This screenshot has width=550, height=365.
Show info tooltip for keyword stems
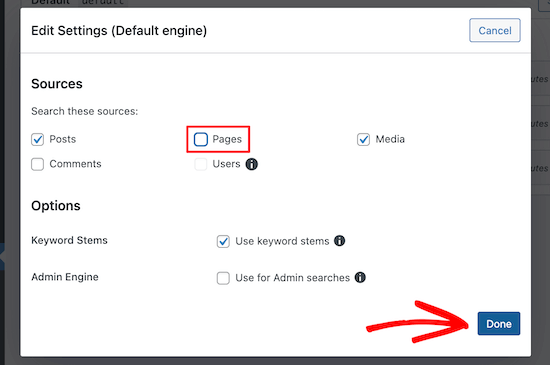click(x=339, y=241)
